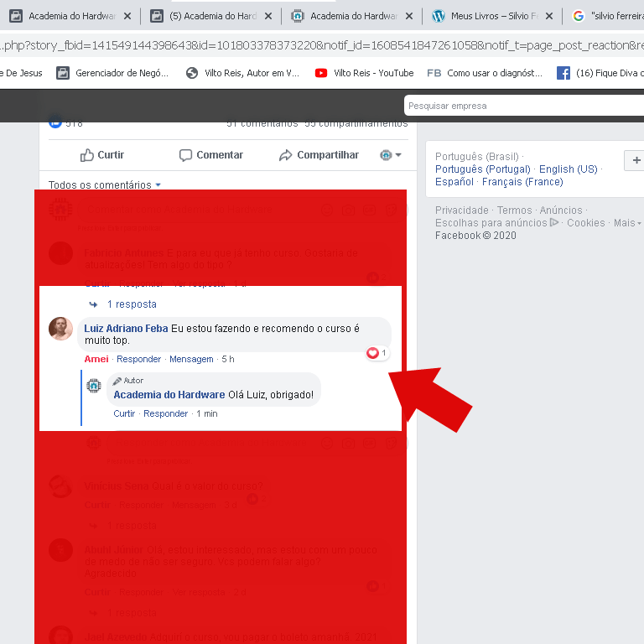Click the plus button beside languages
The width and height of the screenshot is (644, 644).
pyautogui.click(x=636, y=160)
